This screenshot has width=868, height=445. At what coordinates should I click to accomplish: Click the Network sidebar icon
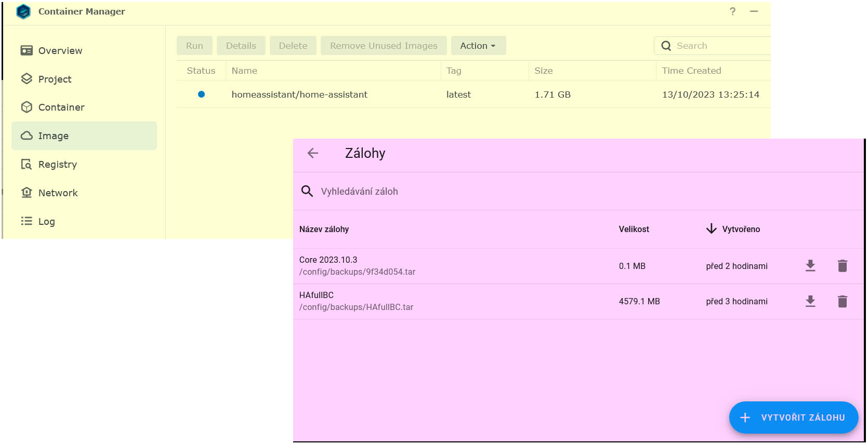27,193
